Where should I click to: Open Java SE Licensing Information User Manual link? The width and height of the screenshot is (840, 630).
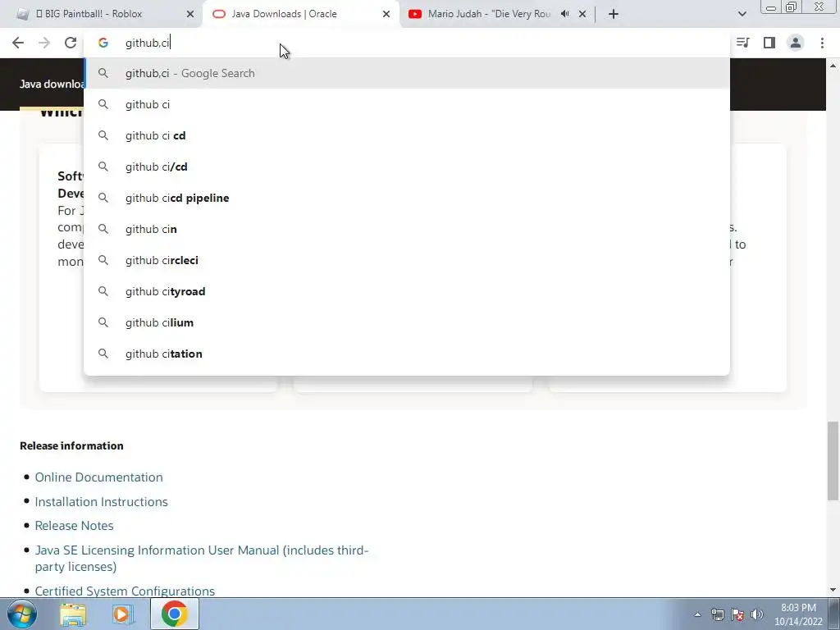coord(202,558)
